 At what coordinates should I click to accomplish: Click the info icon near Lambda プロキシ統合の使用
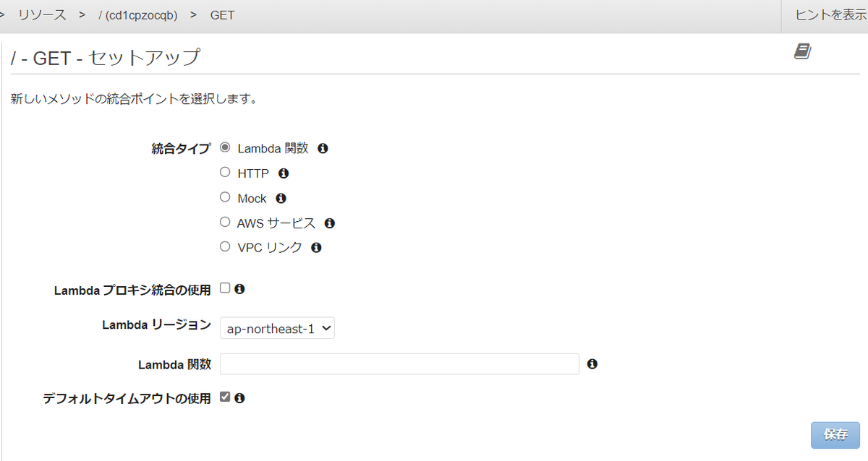point(239,288)
